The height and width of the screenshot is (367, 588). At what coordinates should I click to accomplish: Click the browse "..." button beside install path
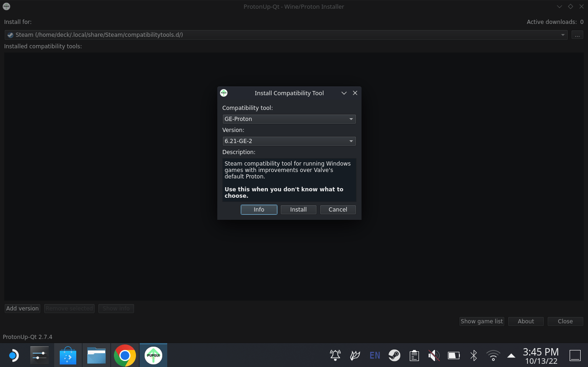coord(577,35)
